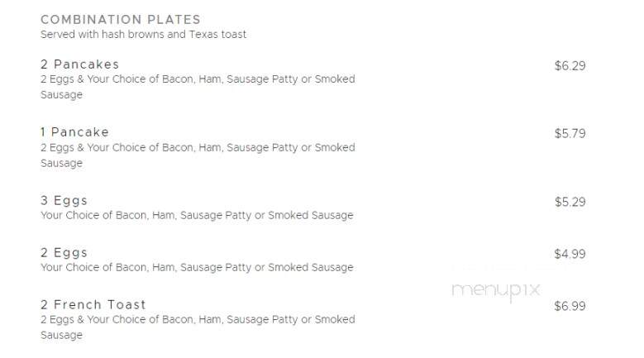This screenshot has height=358, width=644.
Task: Select the 3 Eggs menu item
Action: pyautogui.click(x=64, y=201)
